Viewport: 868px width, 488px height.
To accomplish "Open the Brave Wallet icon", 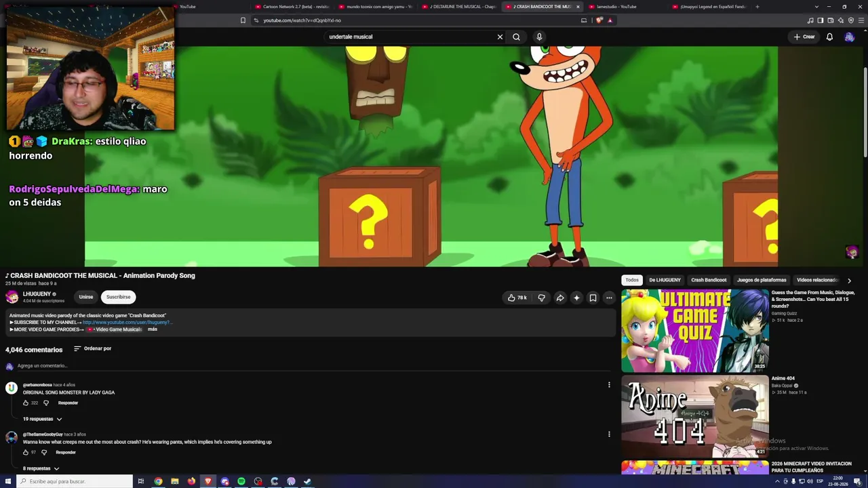I will (x=831, y=20).
